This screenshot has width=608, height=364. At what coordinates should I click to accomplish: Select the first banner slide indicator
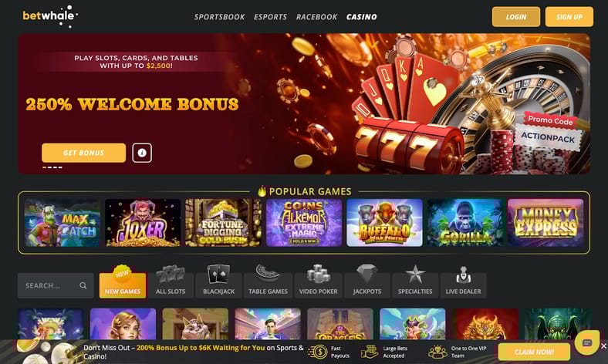45,167
